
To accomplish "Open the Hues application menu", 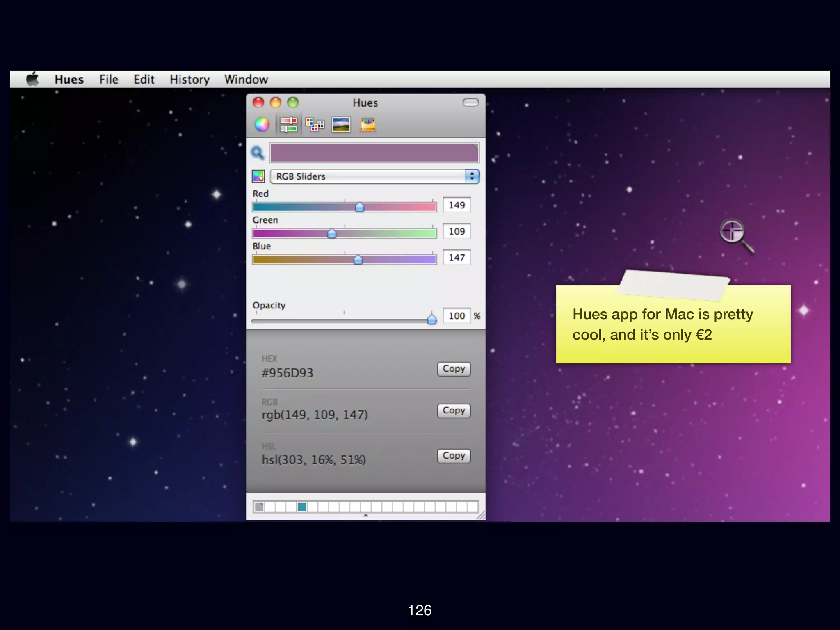I will [x=69, y=80].
